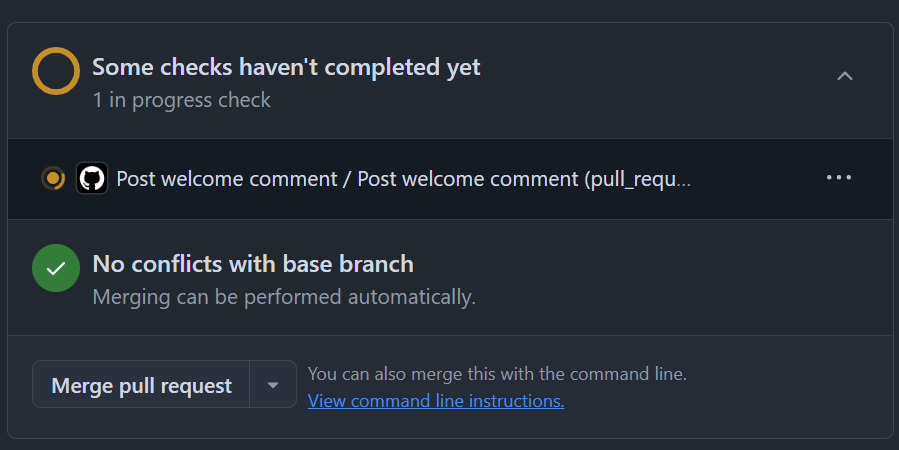Click "Merging can be performed automatically" text
The width and height of the screenshot is (899, 450).
coord(284,297)
